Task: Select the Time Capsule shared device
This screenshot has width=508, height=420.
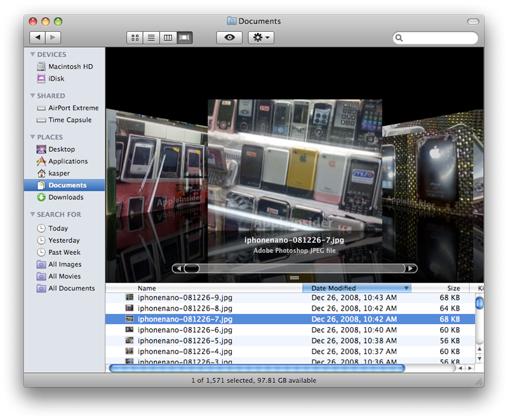Action: [69, 120]
